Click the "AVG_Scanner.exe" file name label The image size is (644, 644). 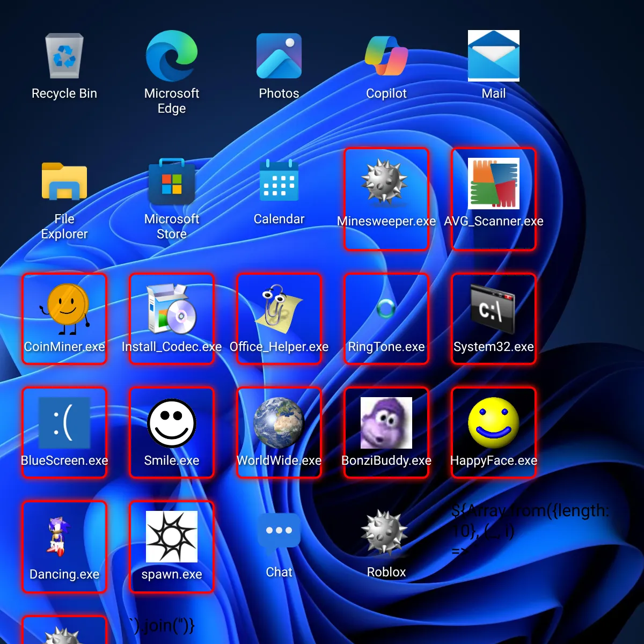click(494, 221)
